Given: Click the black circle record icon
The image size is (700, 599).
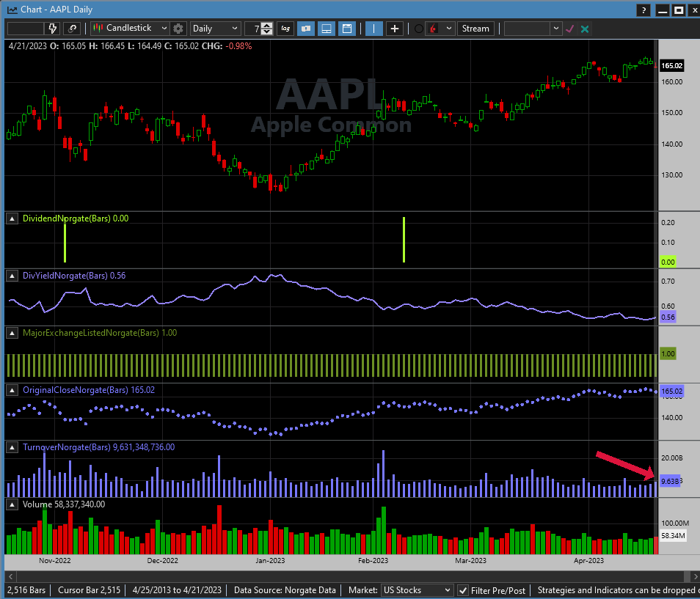Looking at the screenshot, I should point(419,29).
